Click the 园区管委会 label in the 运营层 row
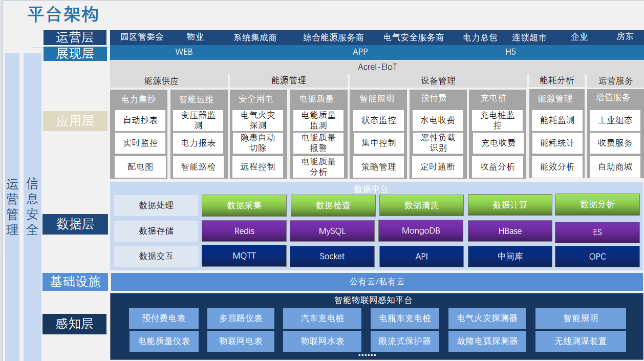 click(x=142, y=37)
